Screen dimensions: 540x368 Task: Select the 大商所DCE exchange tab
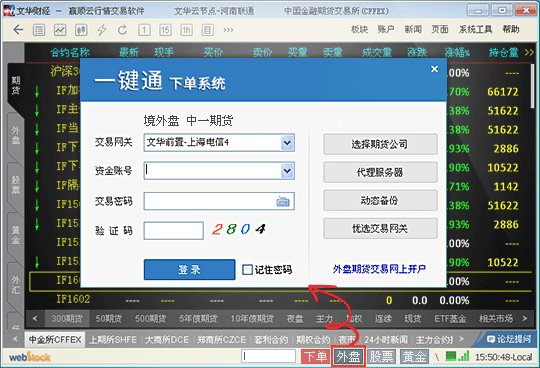[x=167, y=340]
